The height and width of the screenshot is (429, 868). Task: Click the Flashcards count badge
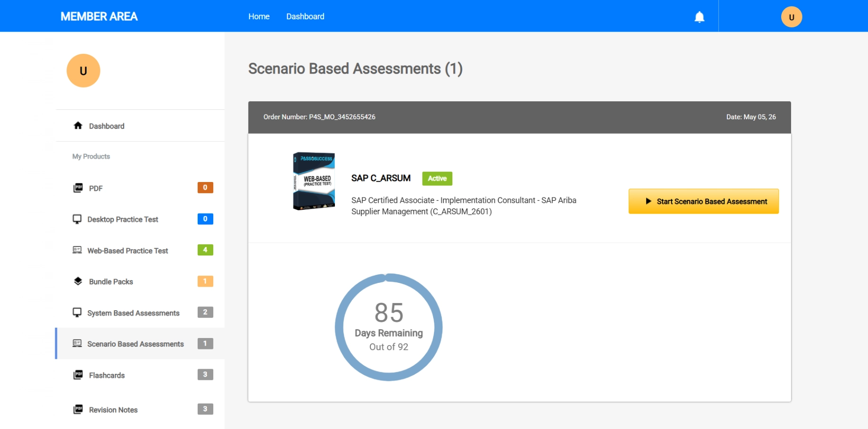point(205,374)
